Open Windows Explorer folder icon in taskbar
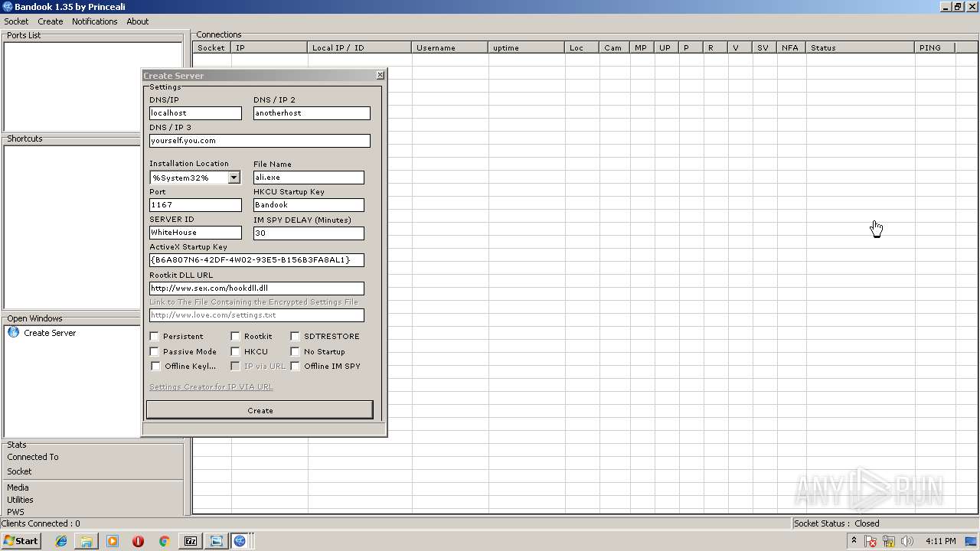The height and width of the screenshot is (551, 980). [x=87, y=541]
